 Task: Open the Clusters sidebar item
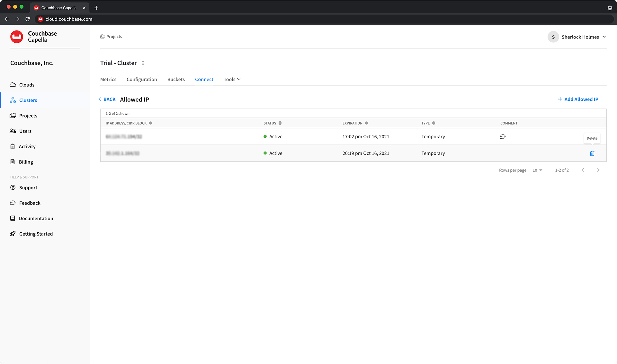(x=24, y=100)
